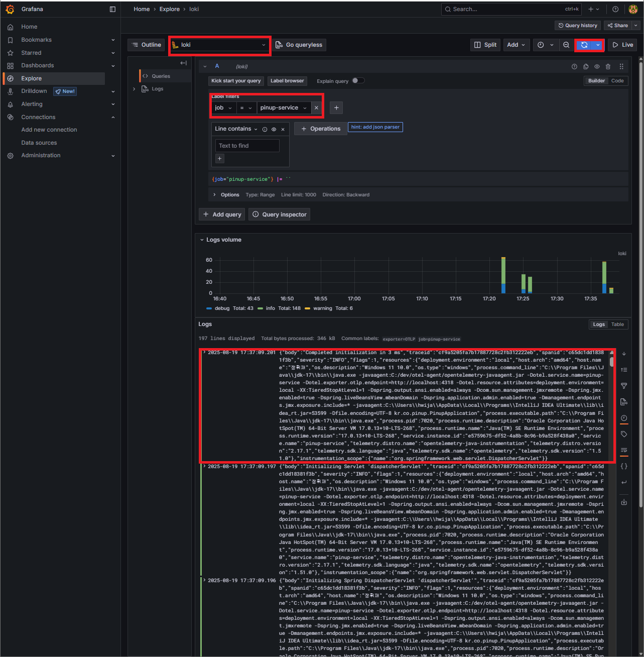Click the log labels tag icon
Screen dimensions: 644x657
624,434
